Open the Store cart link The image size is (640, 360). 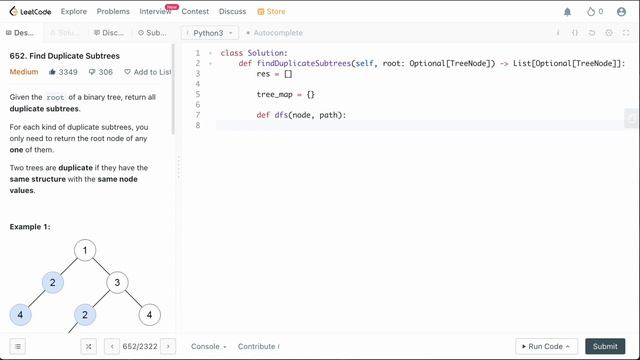tap(271, 11)
